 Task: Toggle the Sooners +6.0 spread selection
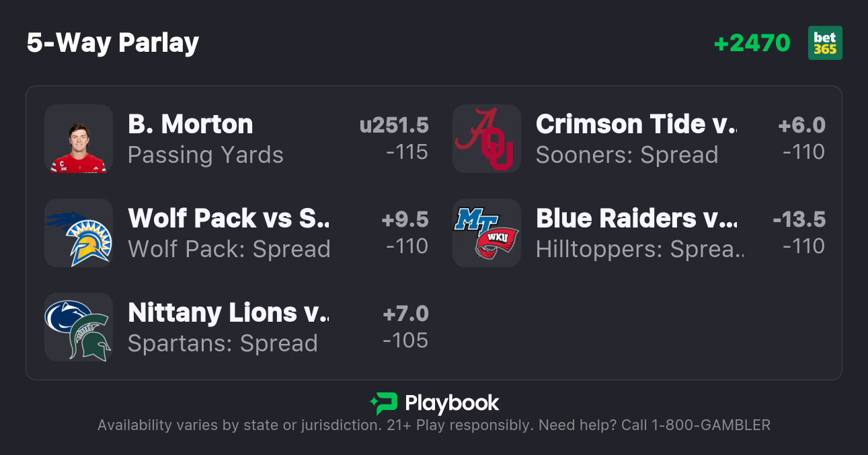(801, 125)
